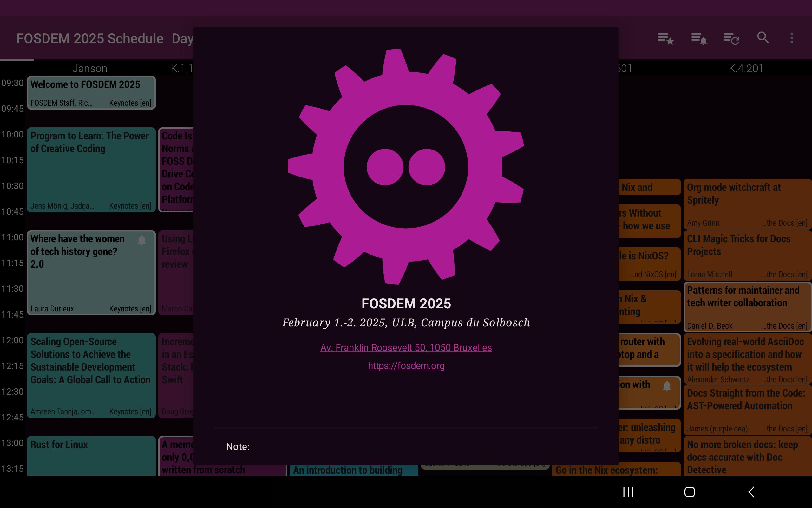Click the 12:00 time label
The image size is (812, 508).
pyautogui.click(x=12, y=340)
